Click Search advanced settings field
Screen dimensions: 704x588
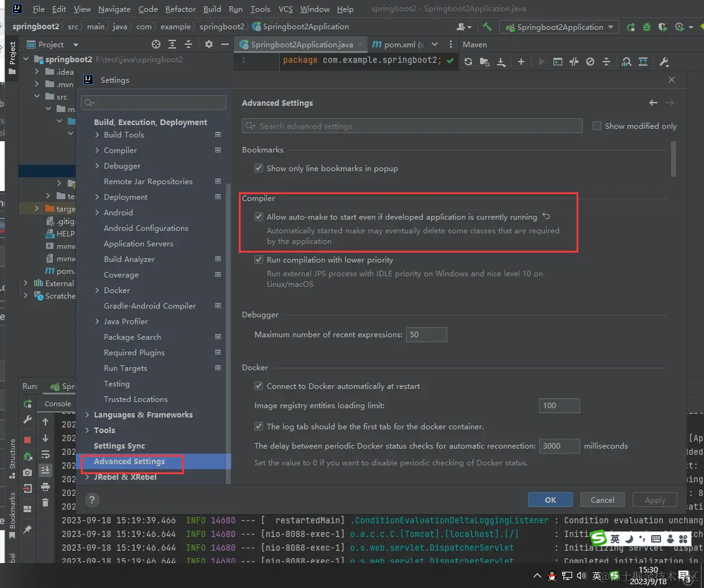pyautogui.click(x=412, y=126)
